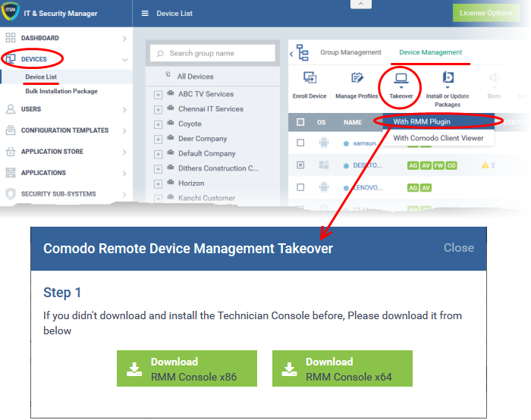This screenshot has width=531, height=420.
Task: Open the DESKTO... device link
Action: click(367, 165)
